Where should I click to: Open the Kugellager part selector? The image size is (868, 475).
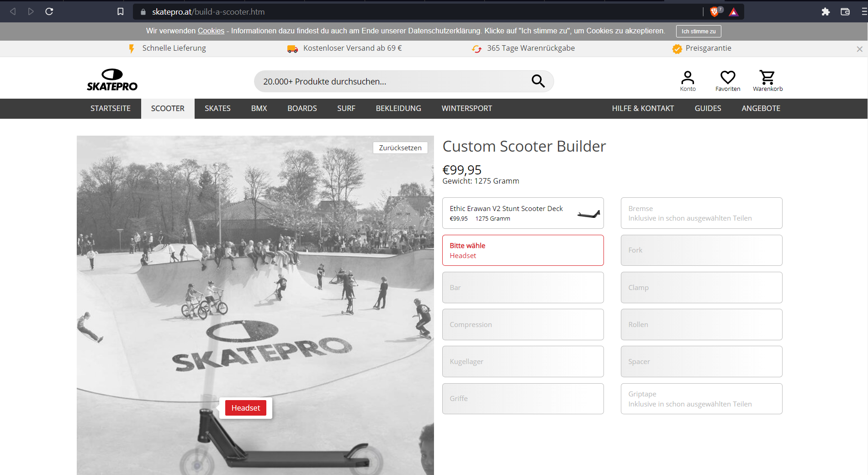523,361
